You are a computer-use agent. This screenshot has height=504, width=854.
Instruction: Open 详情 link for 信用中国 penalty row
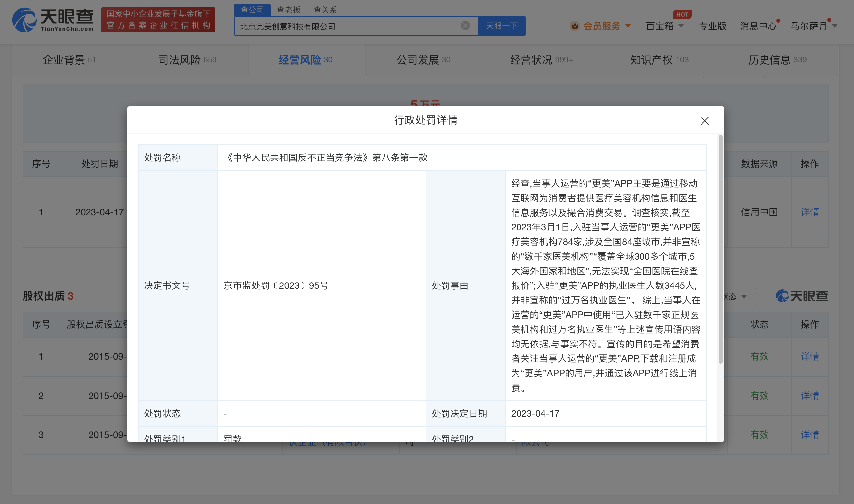point(810,212)
